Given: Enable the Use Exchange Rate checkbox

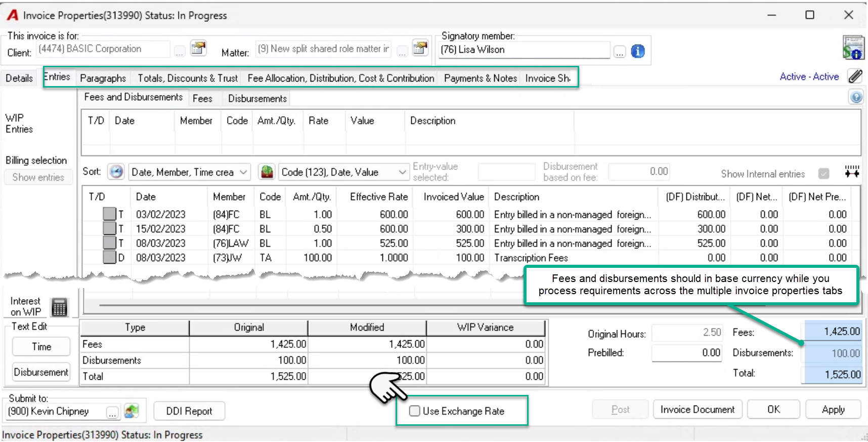Looking at the screenshot, I should coord(415,411).
